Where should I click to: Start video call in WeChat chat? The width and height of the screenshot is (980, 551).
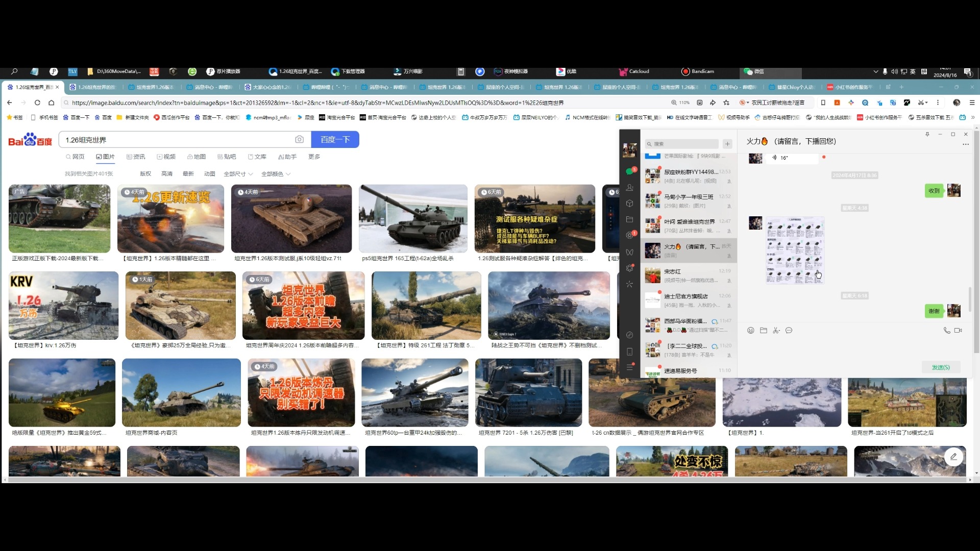click(x=958, y=331)
